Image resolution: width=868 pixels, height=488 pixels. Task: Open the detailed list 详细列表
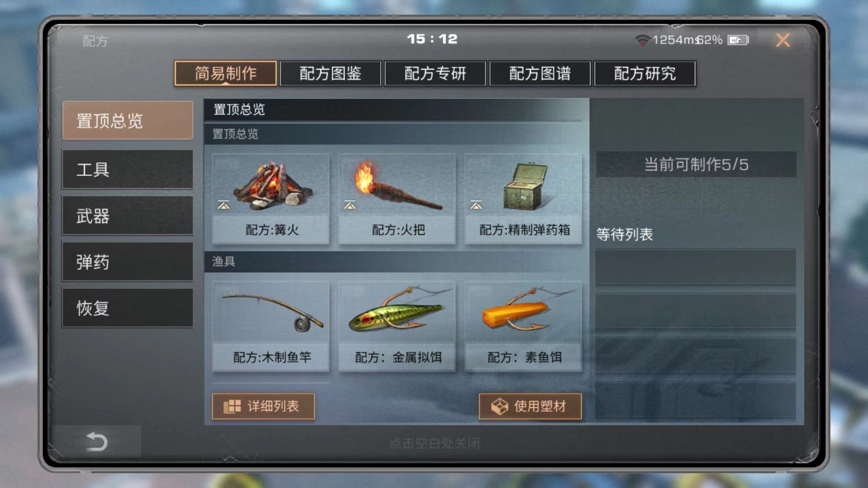[x=263, y=406]
